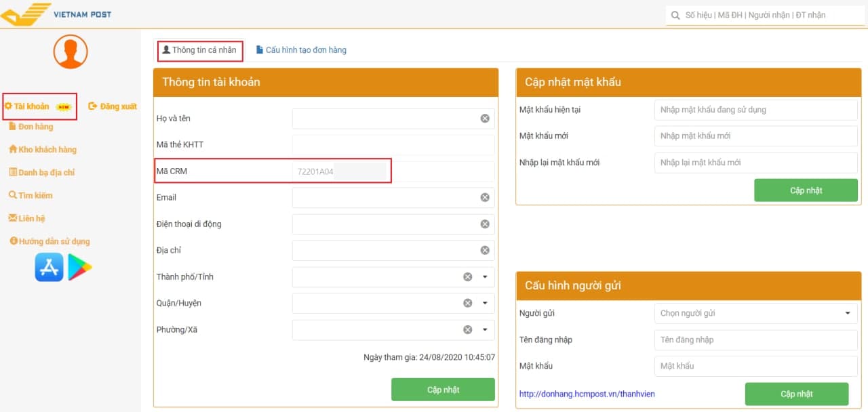The width and height of the screenshot is (868, 412).
Task: Click Cập nhật under Thông tin tài khoản
Action: point(443,390)
